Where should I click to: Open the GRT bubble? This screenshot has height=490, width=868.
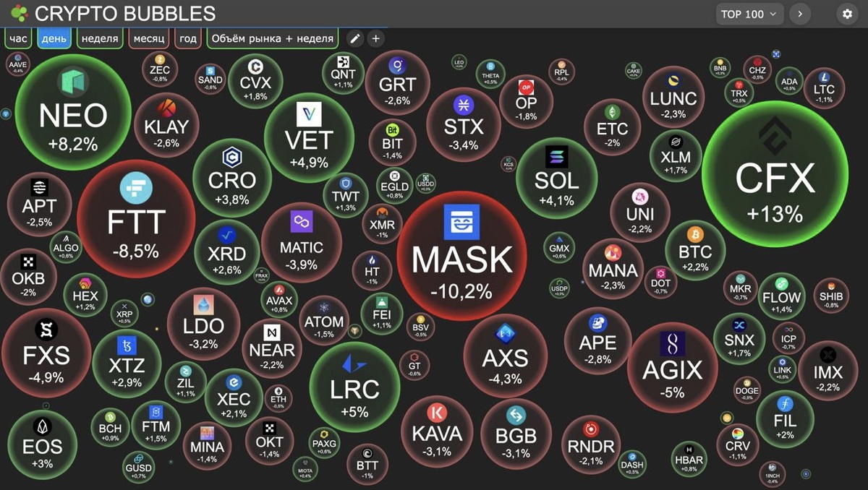tap(397, 82)
